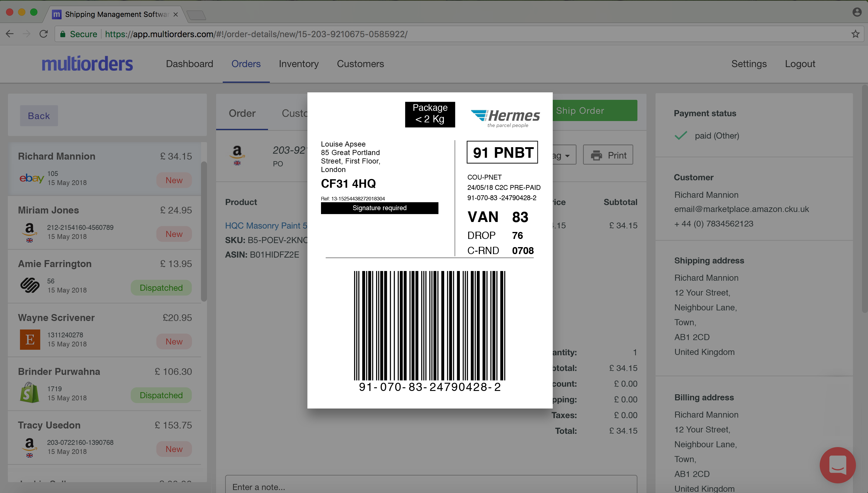Bookmark the page with the star icon
The image size is (868, 493).
(855, 34)
